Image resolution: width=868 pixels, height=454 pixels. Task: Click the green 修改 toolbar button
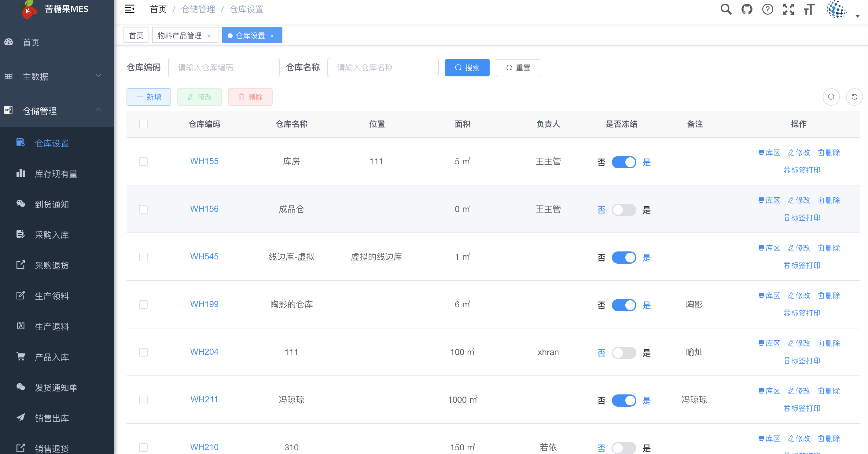point(200,97)
